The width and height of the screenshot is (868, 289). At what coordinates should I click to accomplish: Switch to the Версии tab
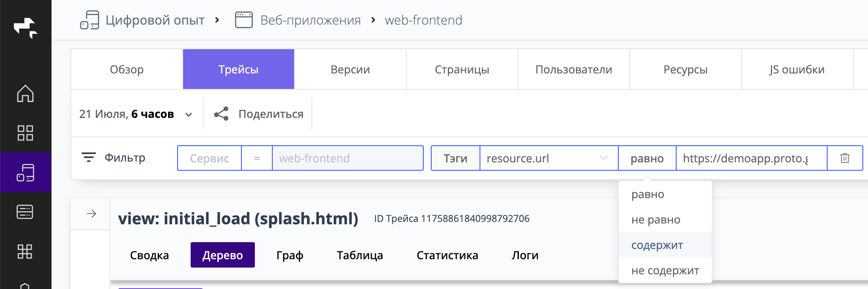(x=350, y=69)
